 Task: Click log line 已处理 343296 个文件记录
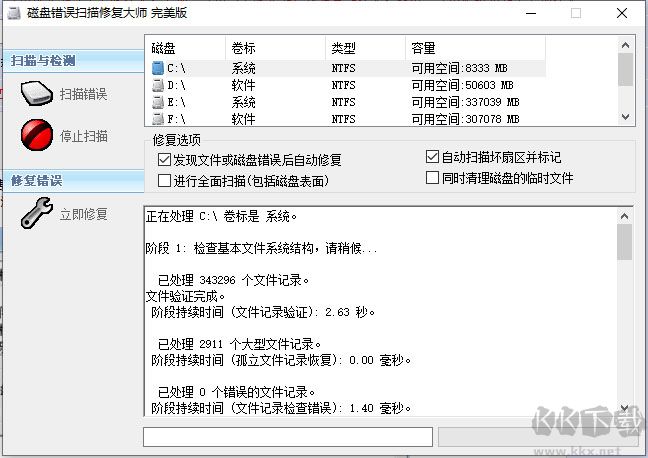pos(233,280)
